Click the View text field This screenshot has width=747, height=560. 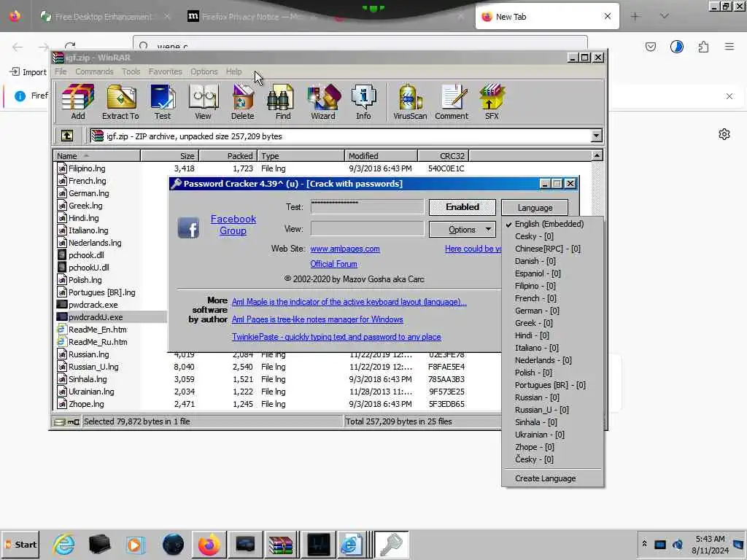click(367, 229)
